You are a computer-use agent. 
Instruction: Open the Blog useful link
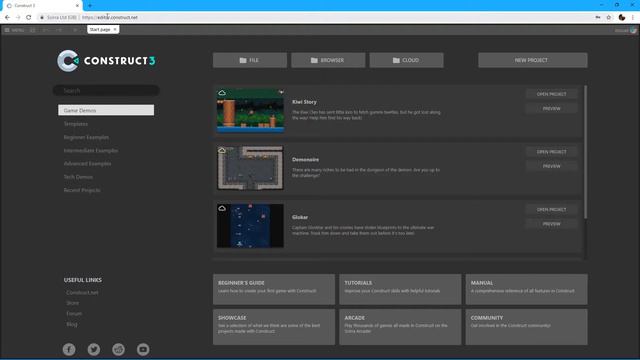tap(72, 324)
